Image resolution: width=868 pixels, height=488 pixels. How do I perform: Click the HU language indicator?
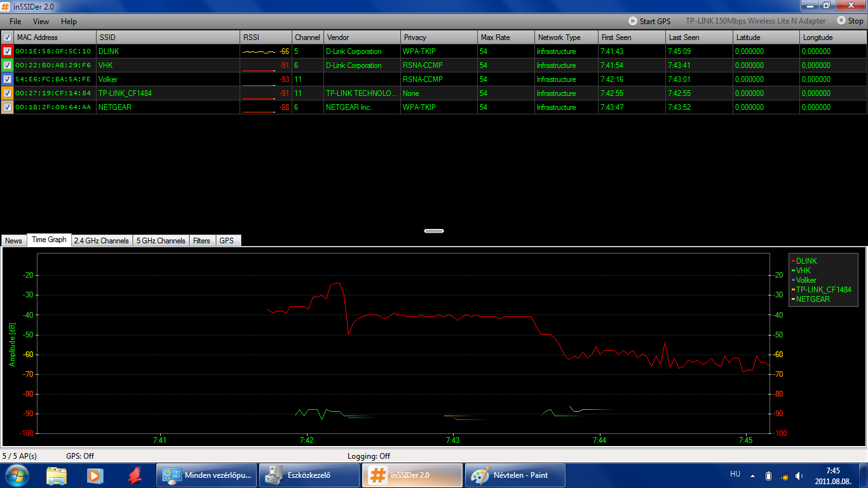735,474
